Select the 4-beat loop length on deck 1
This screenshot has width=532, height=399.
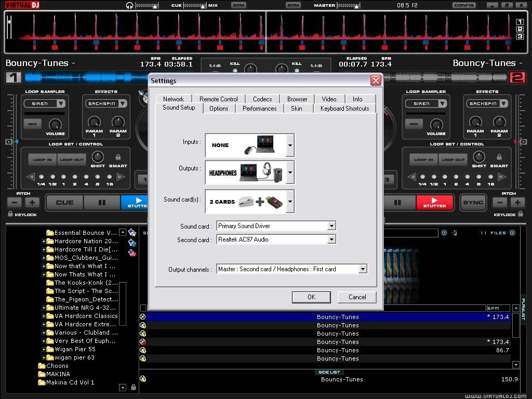[x=86, y=177]
